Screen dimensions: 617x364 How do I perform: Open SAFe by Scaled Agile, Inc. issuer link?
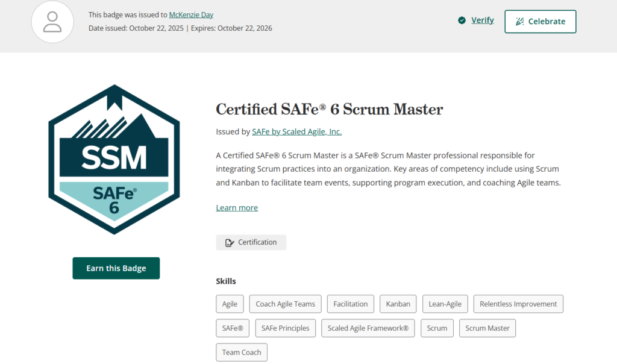click(x=296, y=131)
